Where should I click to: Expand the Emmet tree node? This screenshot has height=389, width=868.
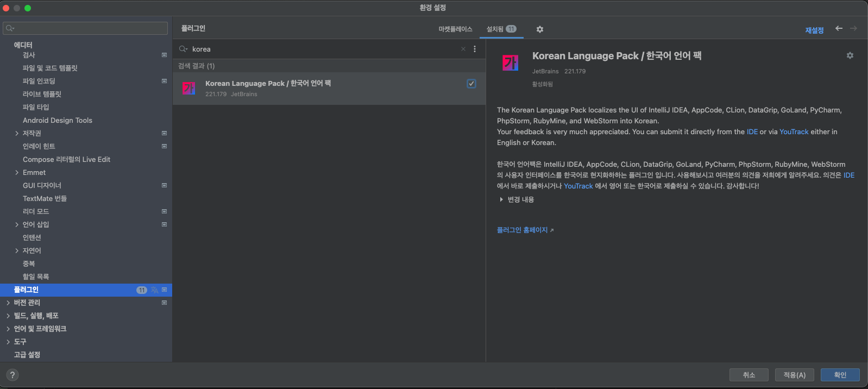(17, 172)
